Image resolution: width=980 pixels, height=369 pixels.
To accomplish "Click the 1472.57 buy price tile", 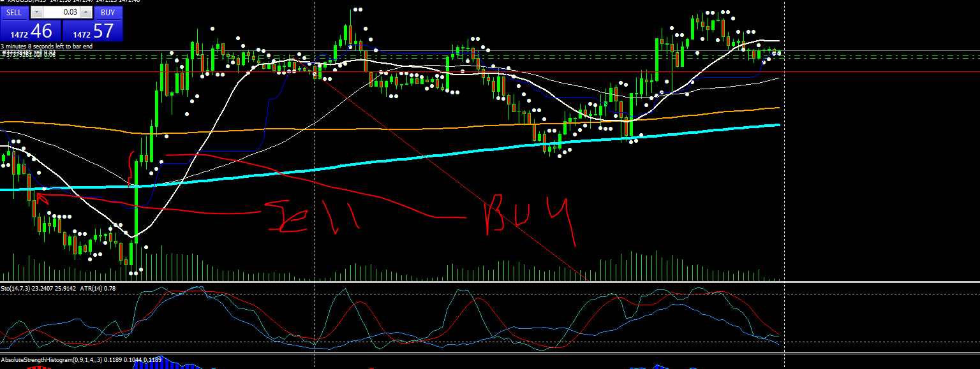I will click(x=93, y=30).
